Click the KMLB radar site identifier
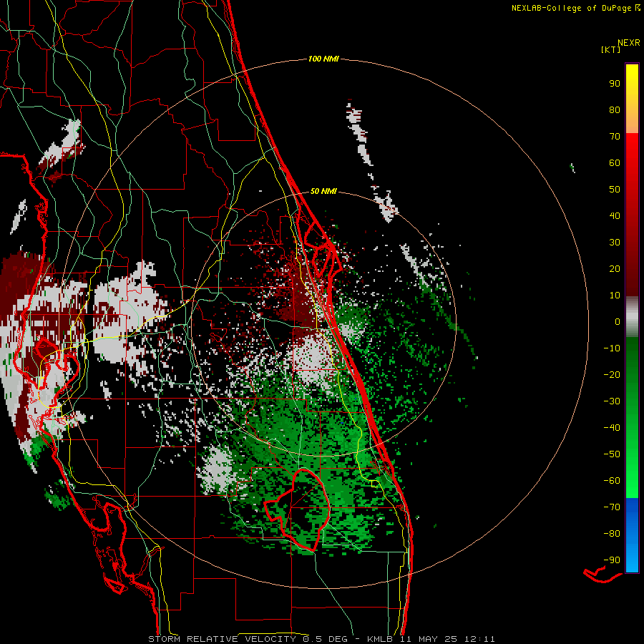Viewport: 644px width, 644px height. [380, 639]
